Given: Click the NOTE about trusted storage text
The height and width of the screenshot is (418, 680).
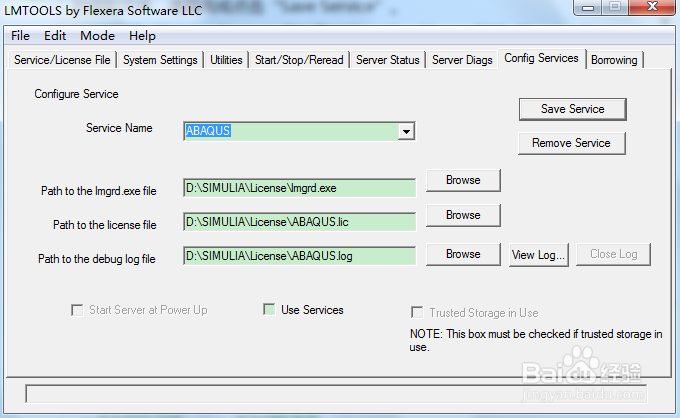Looking at the screenshot, I should 536,340.
